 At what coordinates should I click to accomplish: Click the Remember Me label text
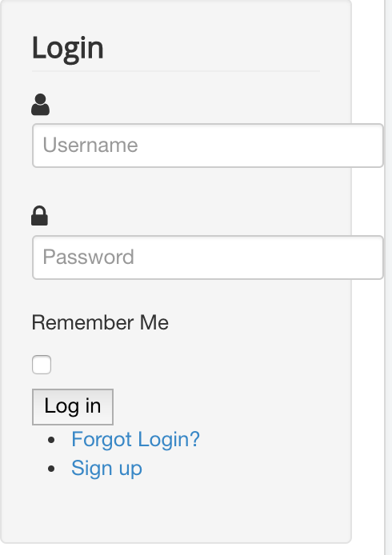100,322
